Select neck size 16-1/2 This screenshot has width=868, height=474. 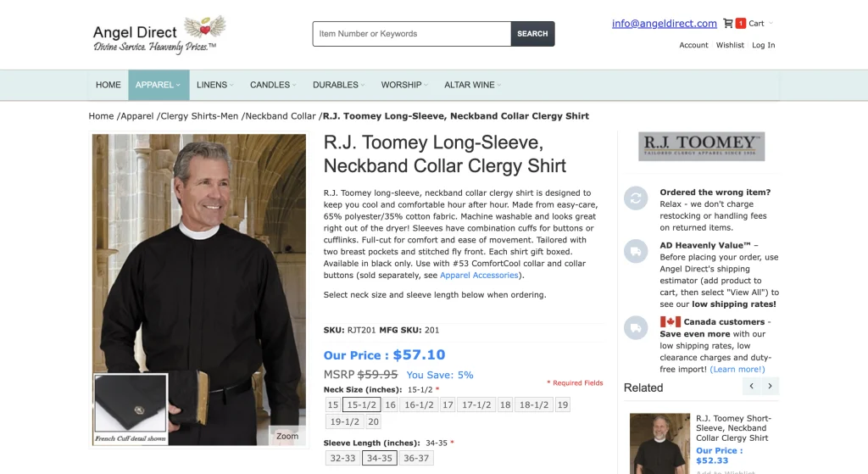coord(419,404)
